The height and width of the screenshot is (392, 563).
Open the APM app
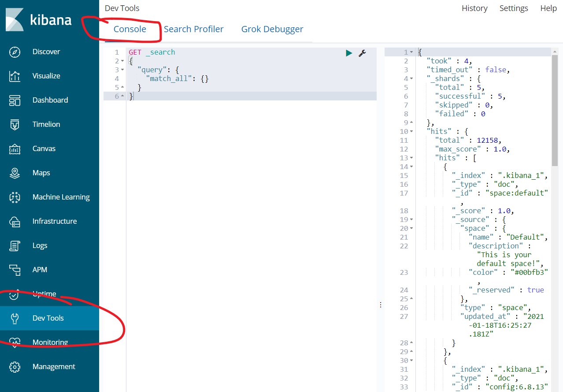coord(39,270)
